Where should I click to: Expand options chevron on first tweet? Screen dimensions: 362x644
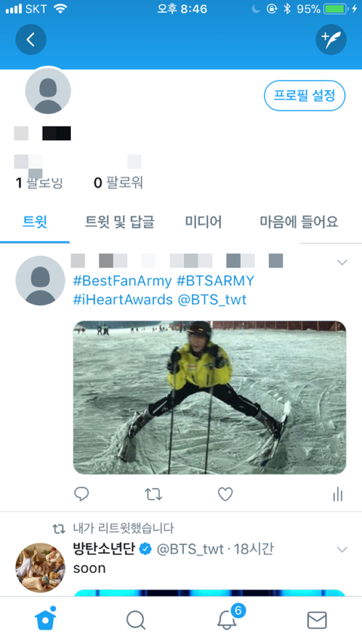[x=342, y=262]
